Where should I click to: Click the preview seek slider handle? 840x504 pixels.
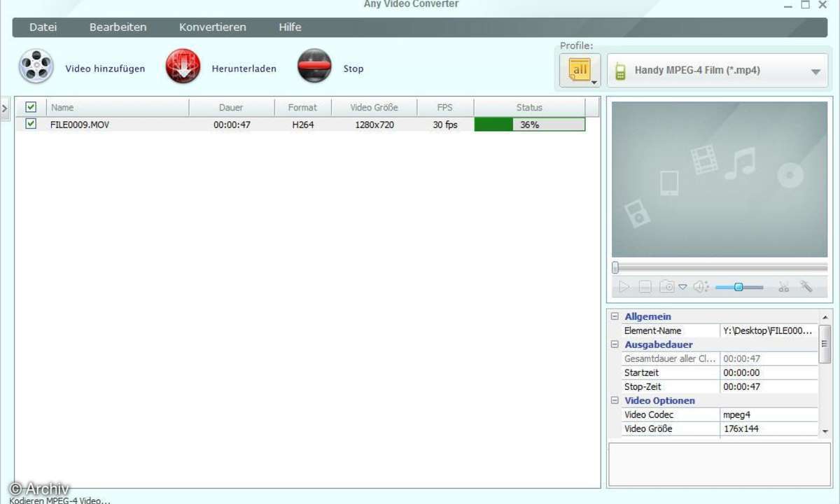pyautogui.click(x=615, y=267)
